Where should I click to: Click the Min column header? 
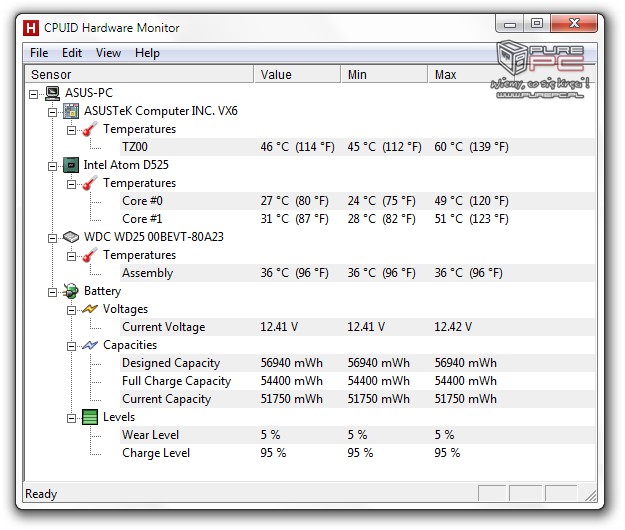[384, 75]
